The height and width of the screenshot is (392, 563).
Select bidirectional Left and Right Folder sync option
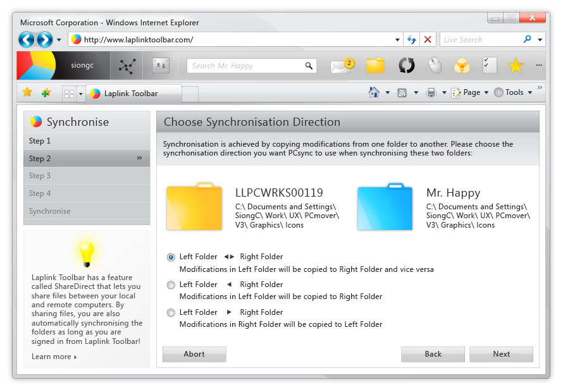coord(171,257)
